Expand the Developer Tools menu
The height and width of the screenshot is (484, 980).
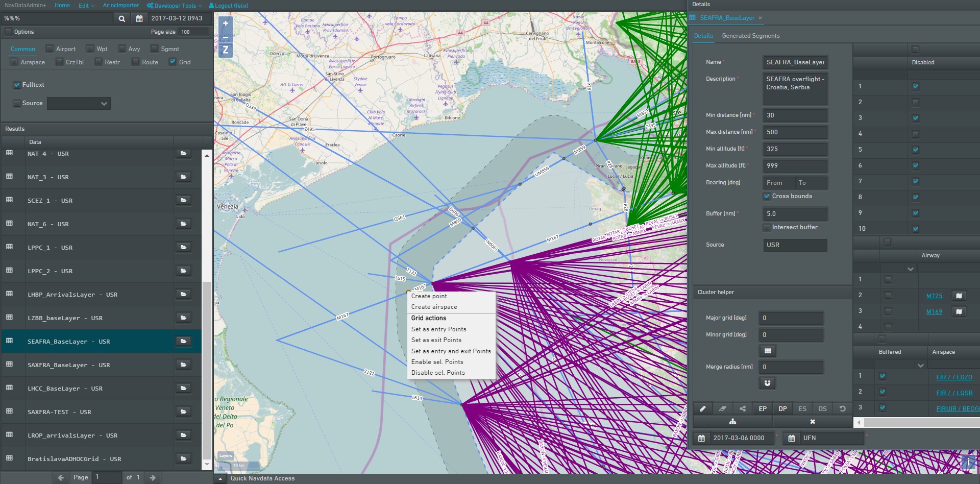[175, 6]
